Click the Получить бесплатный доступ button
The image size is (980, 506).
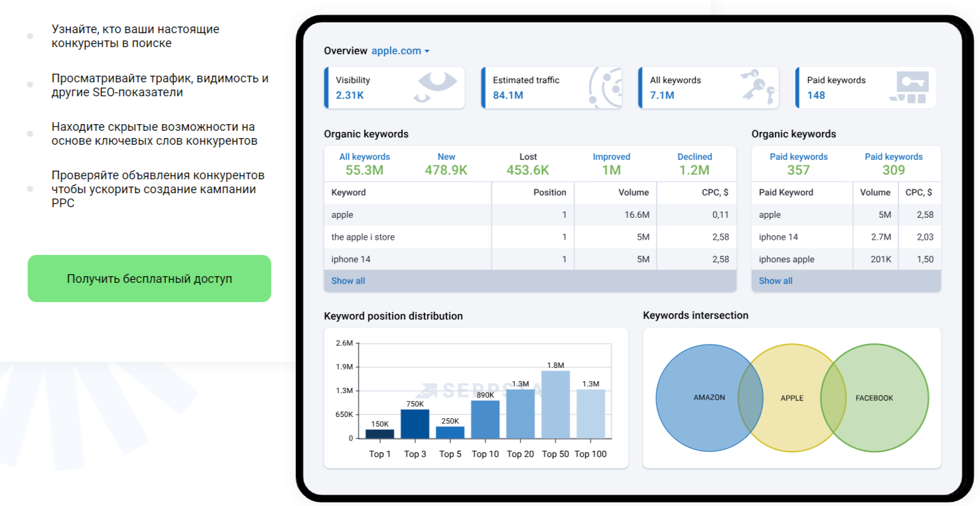[x=149, y=278]
